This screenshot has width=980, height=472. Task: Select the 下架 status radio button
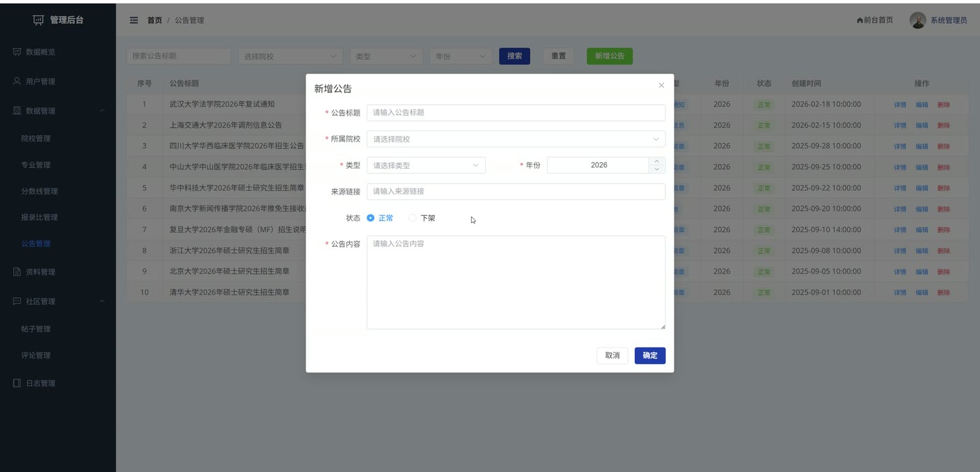[412, 218]
